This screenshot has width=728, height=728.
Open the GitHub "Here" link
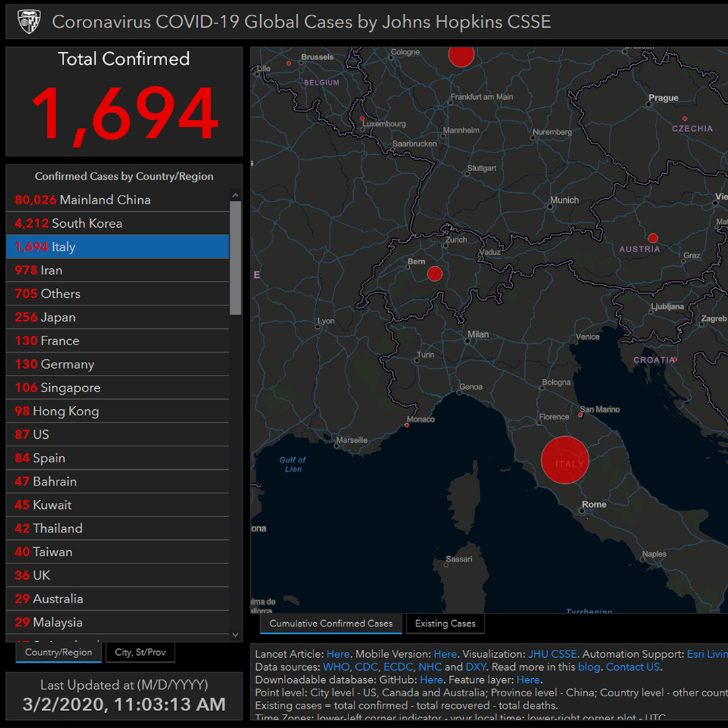pyautogui.click(x=431, y=680)
